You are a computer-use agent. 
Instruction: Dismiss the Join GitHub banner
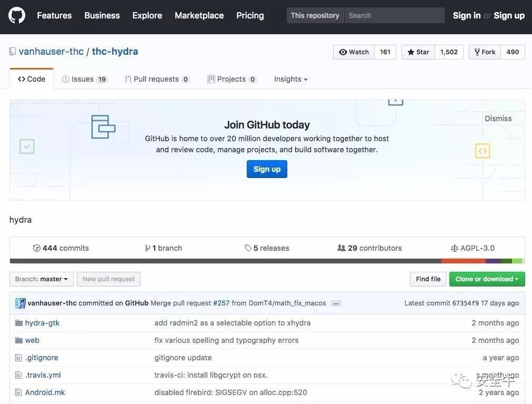click(x=498, y=119)
